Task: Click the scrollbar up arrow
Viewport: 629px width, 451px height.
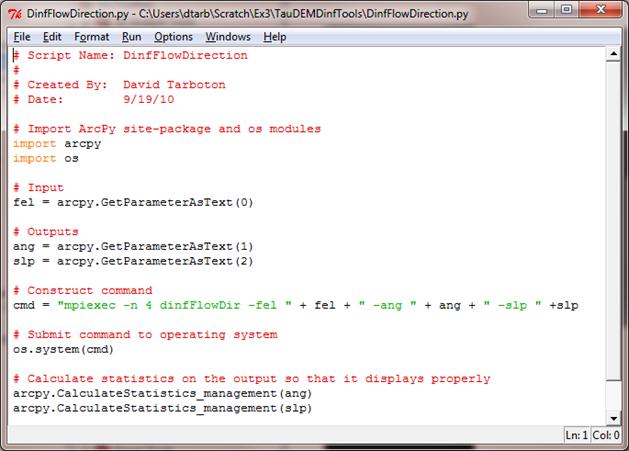Action: (x=613, y=54)
